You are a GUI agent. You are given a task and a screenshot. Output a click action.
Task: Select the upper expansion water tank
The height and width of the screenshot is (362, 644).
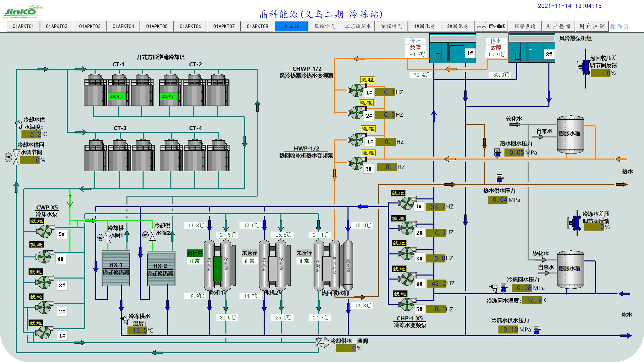pyautogui.click(x=570, y=134)
